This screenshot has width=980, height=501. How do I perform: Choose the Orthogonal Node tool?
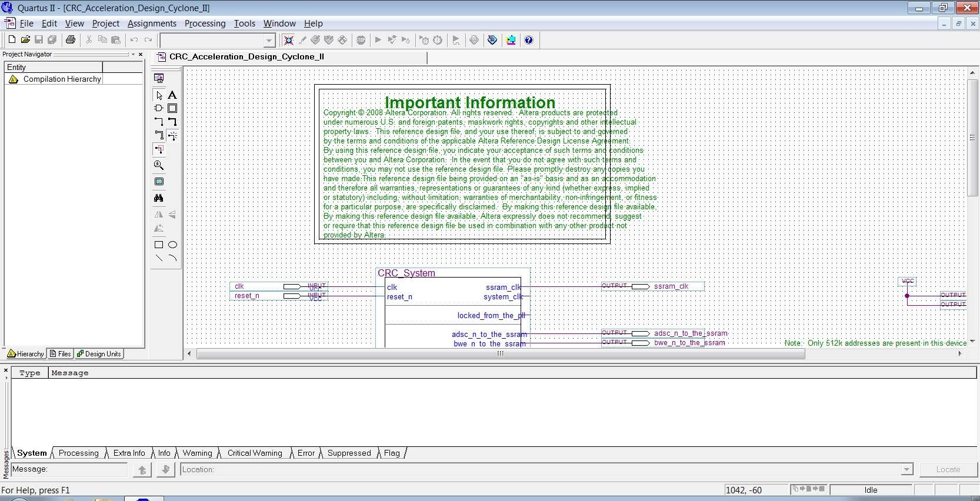(159, 122)
